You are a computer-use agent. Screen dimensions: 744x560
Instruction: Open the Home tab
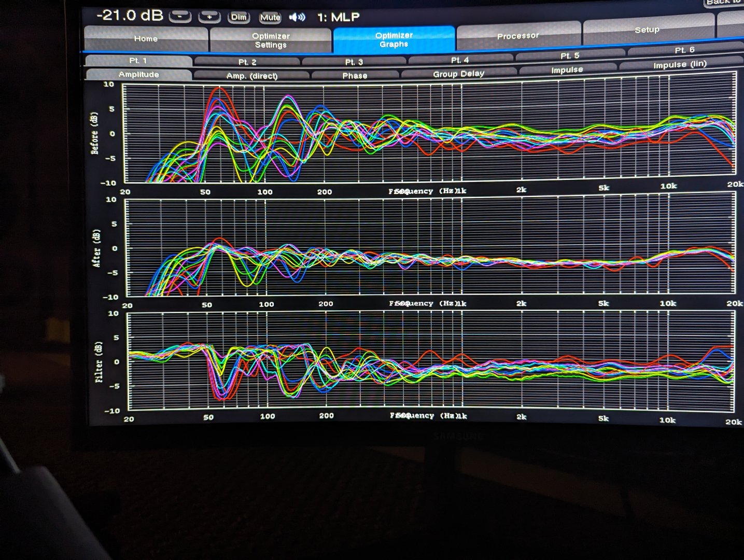(x=146, y=39)
